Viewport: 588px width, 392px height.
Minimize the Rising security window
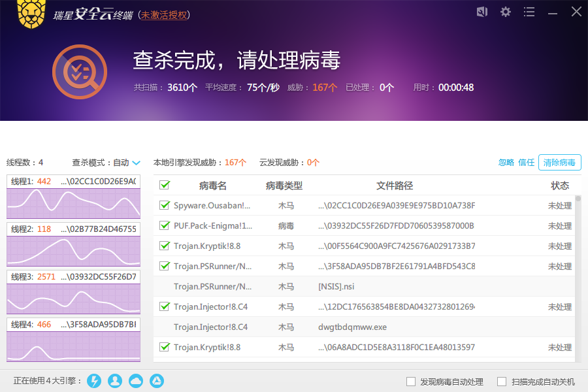(552, 13)
